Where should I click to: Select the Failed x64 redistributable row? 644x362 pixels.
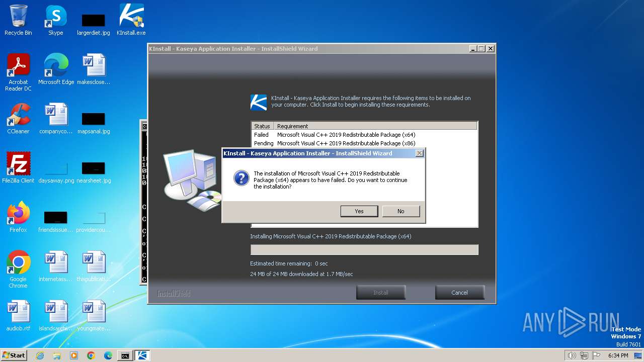(x=364, y=135)
